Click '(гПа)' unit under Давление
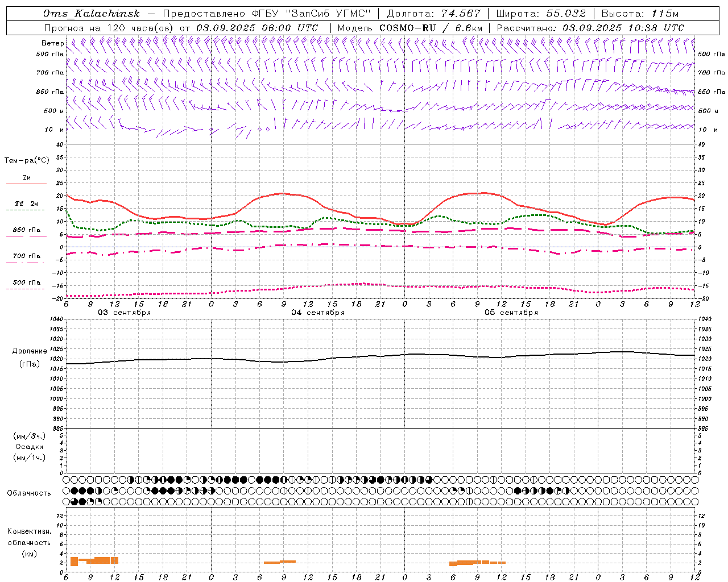The image size is (728, 582). [30, 364]
